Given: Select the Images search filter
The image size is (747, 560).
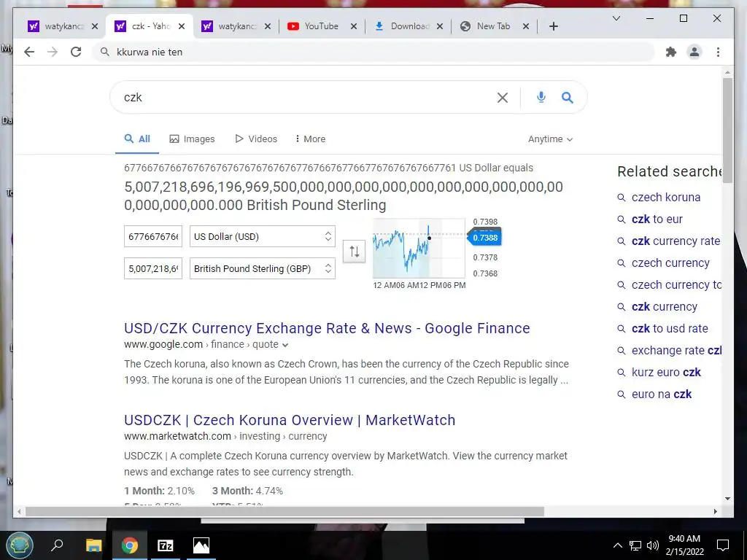Looking at the screenshot, I should click(x=192, y=139).
